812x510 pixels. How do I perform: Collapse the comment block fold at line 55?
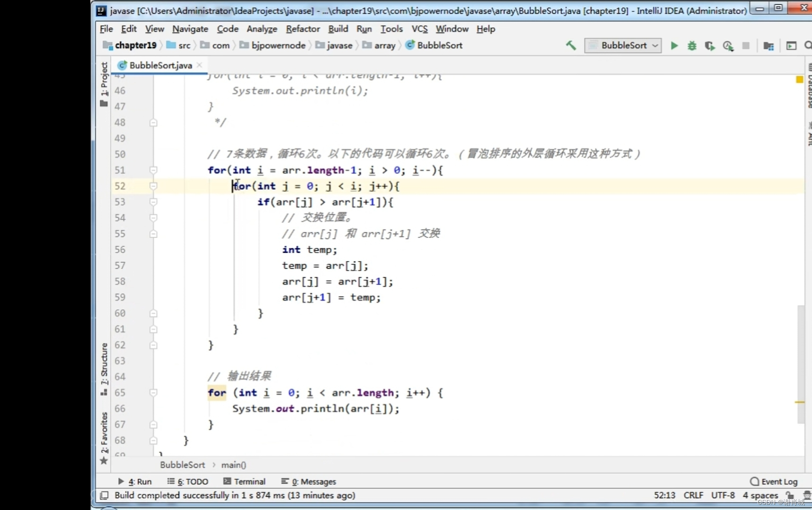click(x=153, y=234)
